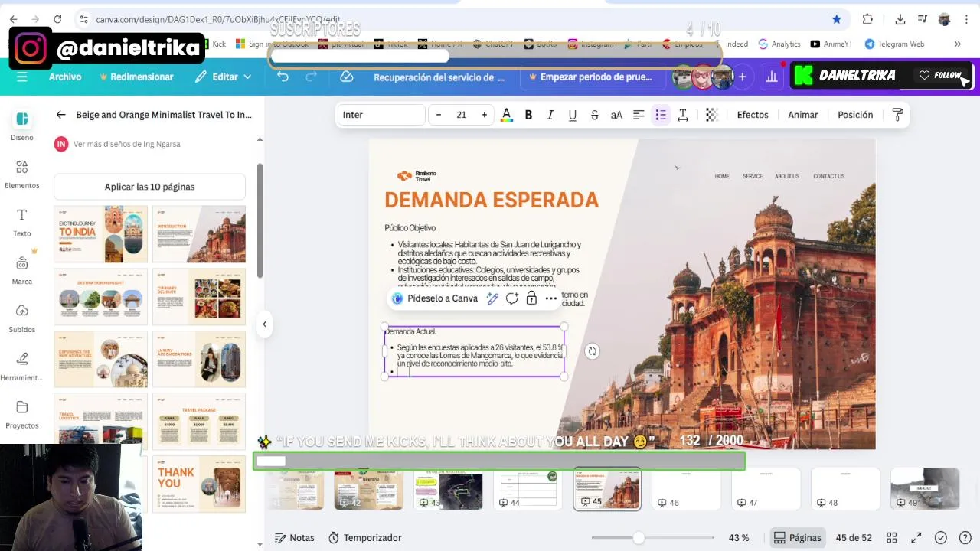This screenshot has width=980, height=551.
Task: Open the Animar options
Action: [803, 115]
